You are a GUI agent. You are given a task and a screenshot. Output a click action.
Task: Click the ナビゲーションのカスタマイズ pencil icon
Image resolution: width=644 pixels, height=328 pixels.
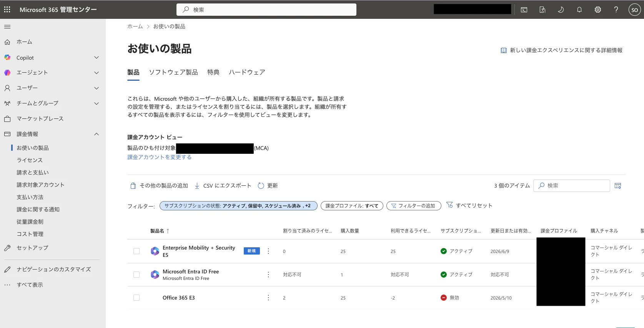(x=7, y=270)
